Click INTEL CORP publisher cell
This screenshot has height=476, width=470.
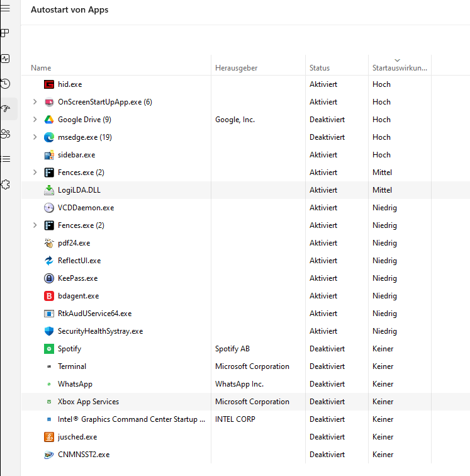pos(235,419)
